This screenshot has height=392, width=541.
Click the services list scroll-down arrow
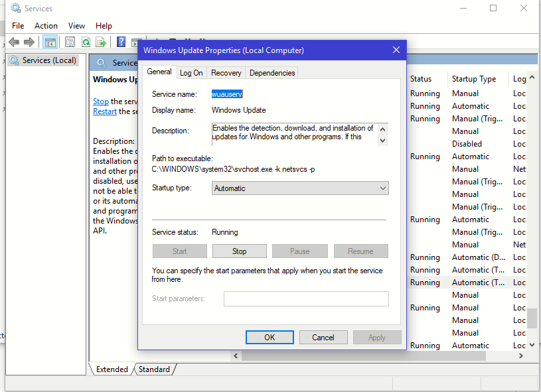pos(532,345)
